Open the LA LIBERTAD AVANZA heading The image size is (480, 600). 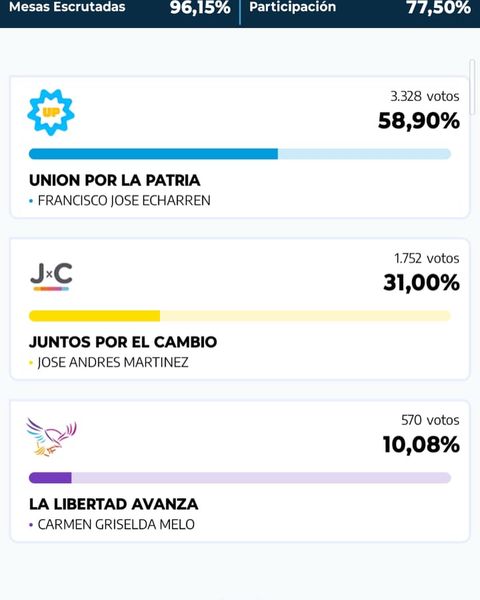(114, 504)
